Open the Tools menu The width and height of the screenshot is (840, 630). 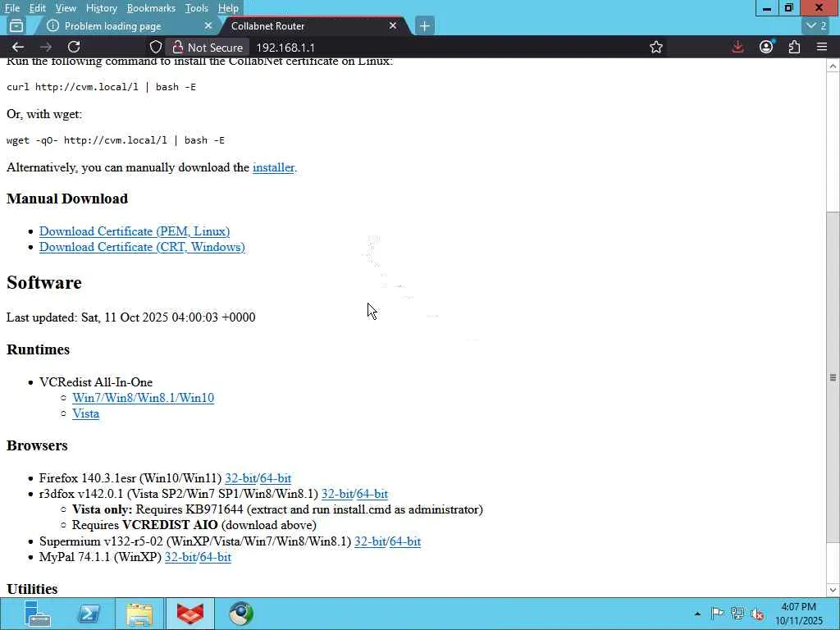pos(196,8)
